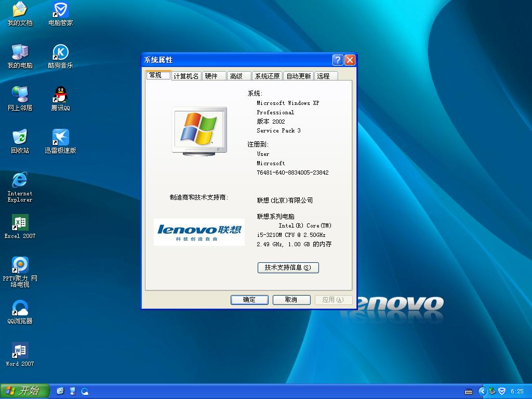Switch to the 计算机名 tab

pos(186,75)
